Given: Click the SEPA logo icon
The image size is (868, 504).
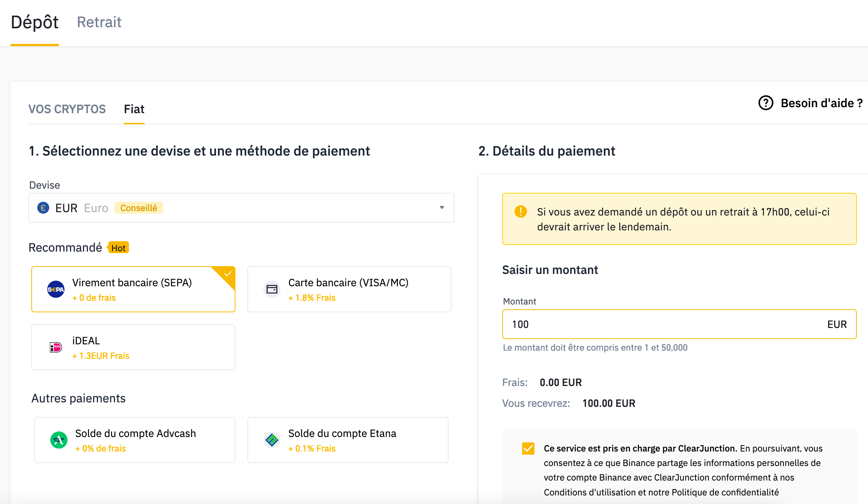Looking at the screenshot, I should (56, 289).
